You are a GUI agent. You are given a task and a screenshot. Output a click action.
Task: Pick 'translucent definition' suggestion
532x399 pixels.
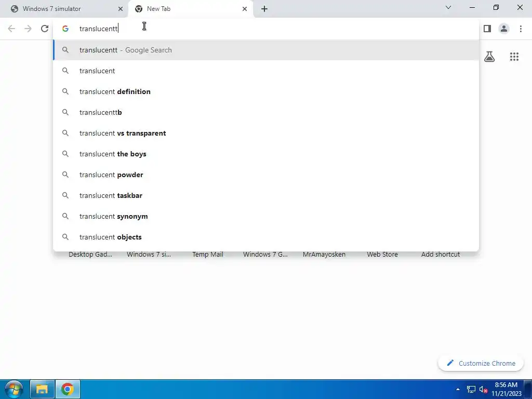coord(266,91)
